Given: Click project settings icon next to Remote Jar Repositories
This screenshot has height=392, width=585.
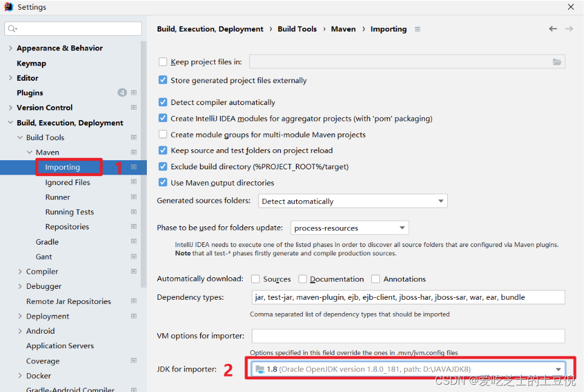Looking at the screenshot, I should click(134, 301).
